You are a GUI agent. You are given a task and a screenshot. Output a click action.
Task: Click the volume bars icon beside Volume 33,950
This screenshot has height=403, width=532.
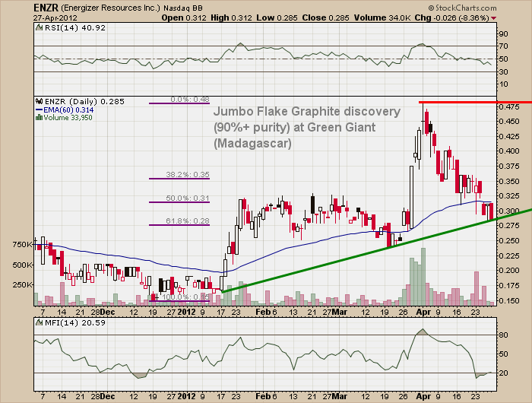click(39, 117)
